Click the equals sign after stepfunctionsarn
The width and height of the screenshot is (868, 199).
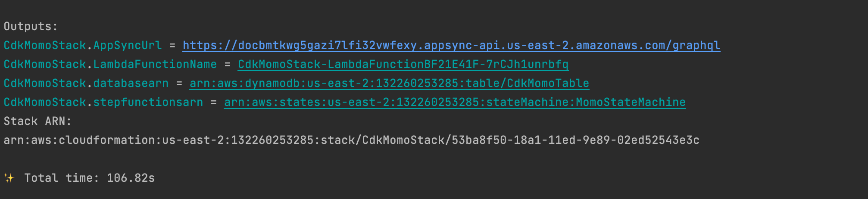[x=214, y=103]
